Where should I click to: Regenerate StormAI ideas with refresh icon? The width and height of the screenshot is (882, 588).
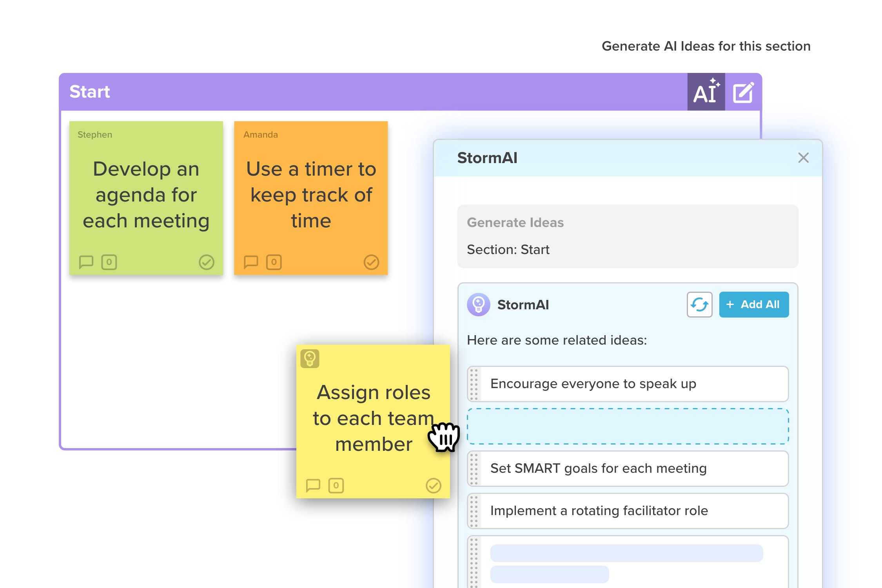tap(699, 305)
